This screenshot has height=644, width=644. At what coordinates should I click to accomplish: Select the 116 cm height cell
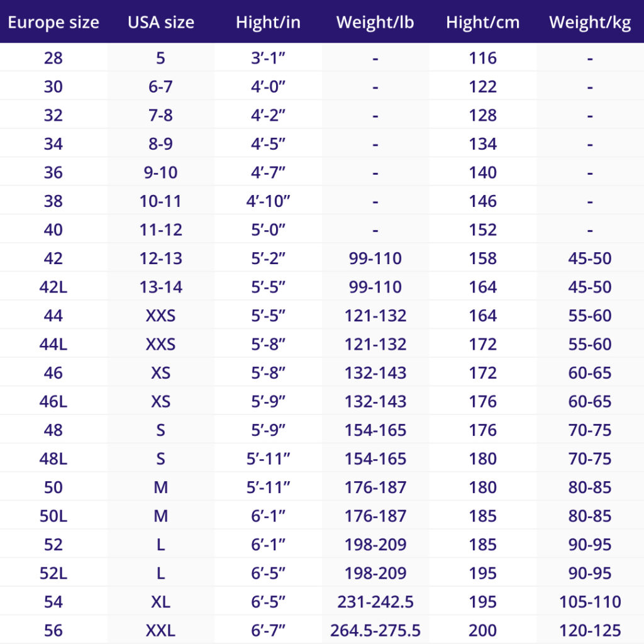pyautogui.click(x=483, y=58)
